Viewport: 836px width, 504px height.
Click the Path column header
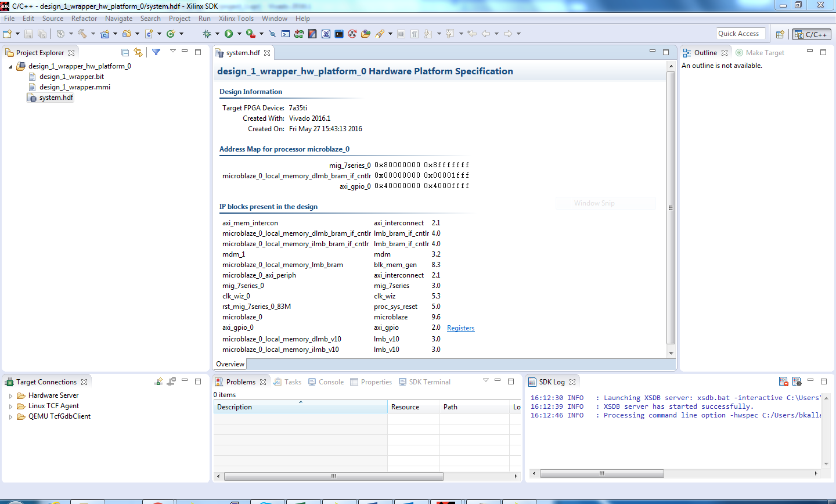[x=474, y=407]
